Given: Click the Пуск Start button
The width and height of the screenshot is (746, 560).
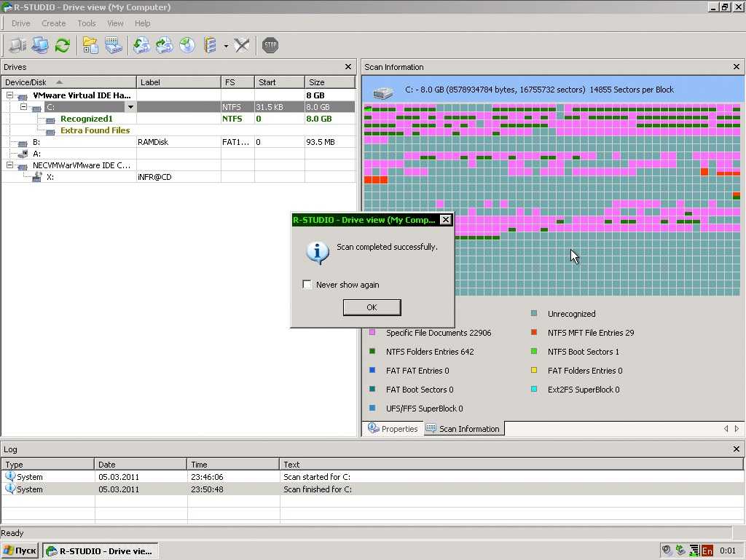Looking at the screenshot, I should 20,551.
